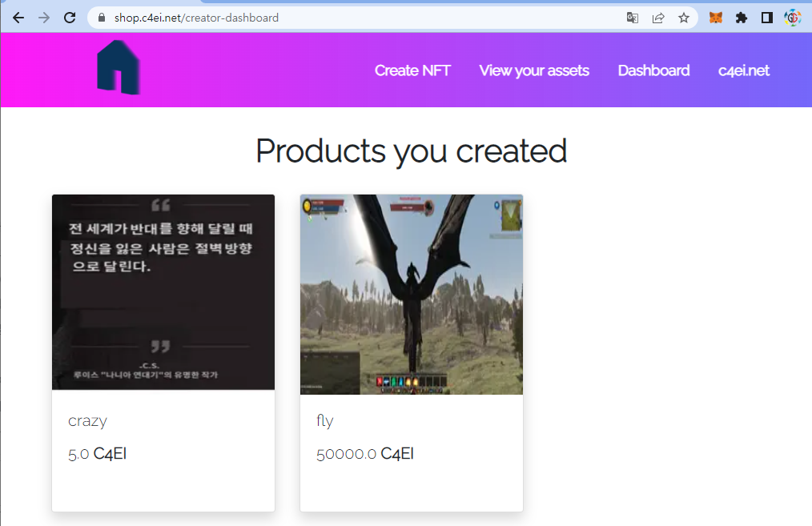Select the product name crazy
Image resolution: width=812 pixels, height=526 pixels.
tap(87, 421)
